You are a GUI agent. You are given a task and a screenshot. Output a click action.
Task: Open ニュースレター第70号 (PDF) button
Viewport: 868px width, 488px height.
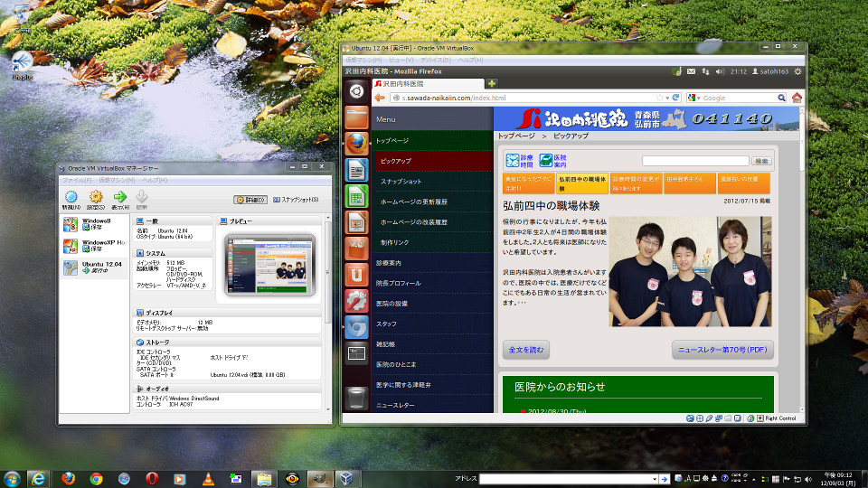[722, 350]
